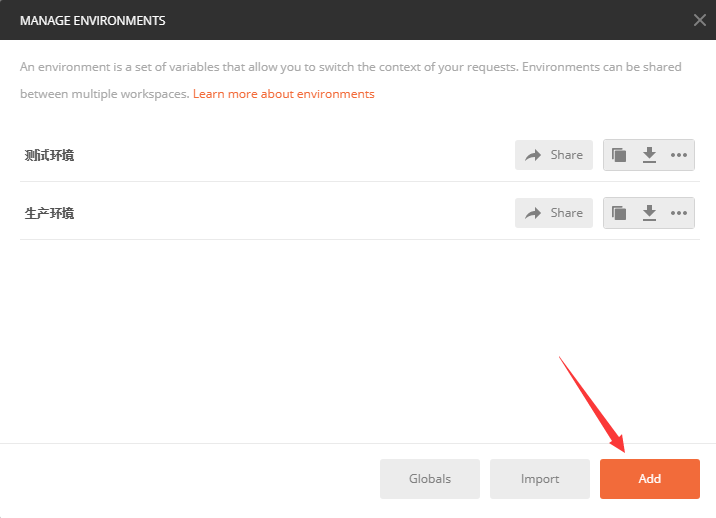
Task: Open the 生产环境 environment
Action: point(49,213)
